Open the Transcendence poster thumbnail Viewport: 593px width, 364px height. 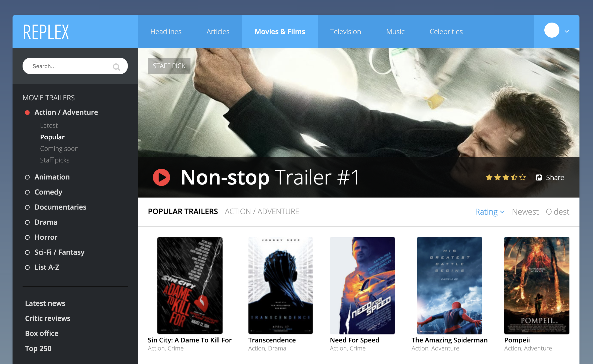coord(280,285)
